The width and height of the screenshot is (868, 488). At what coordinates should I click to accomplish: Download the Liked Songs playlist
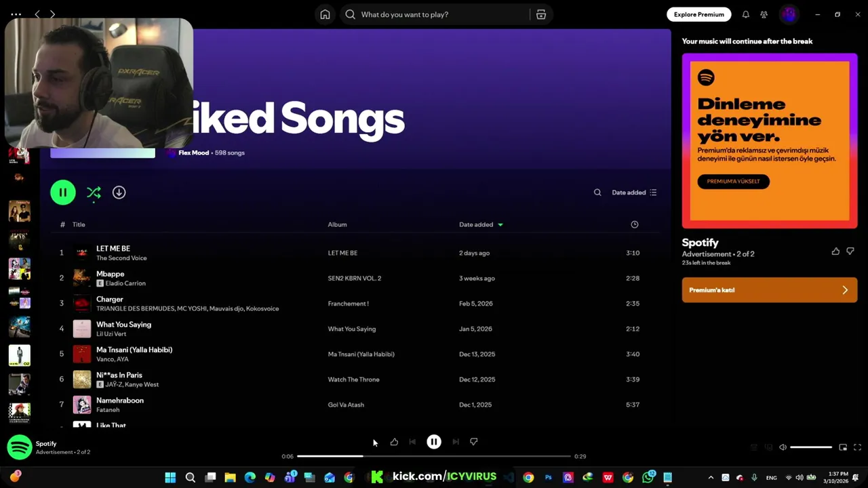pos(119,192)
